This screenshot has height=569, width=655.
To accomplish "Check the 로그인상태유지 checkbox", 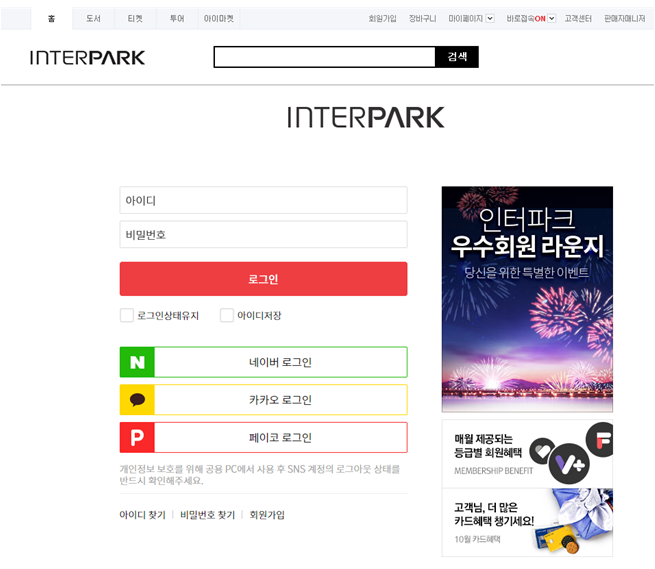I will (127, 315).
